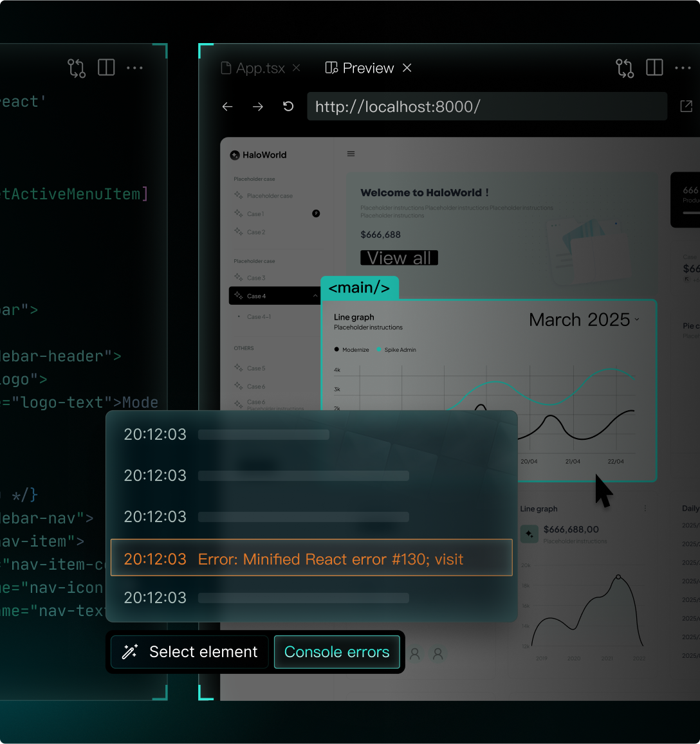
Task: Toggle split editor layout in right pane
Action: pos(654,68)
